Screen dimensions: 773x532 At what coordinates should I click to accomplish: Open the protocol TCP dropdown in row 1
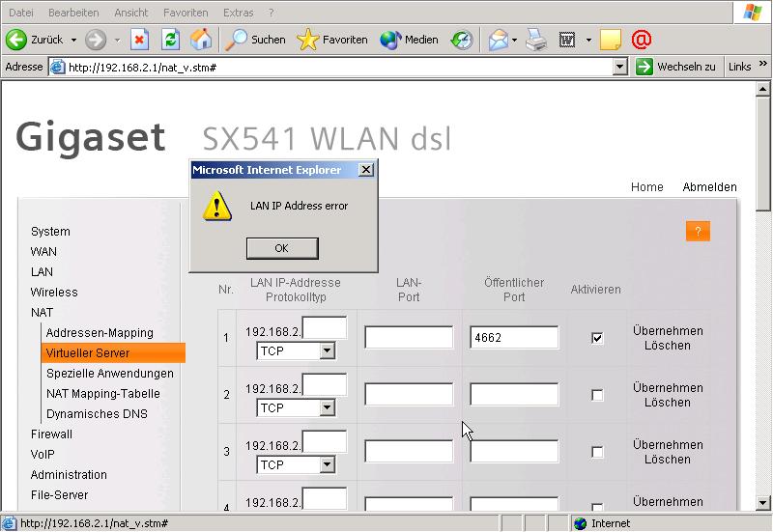(x=327, y=351)
